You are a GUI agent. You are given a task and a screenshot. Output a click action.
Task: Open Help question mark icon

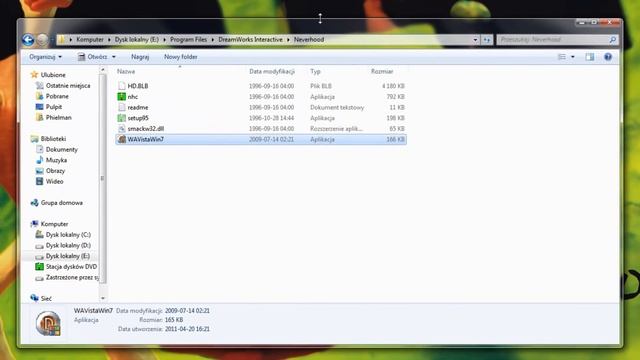(x=608, y=57)
